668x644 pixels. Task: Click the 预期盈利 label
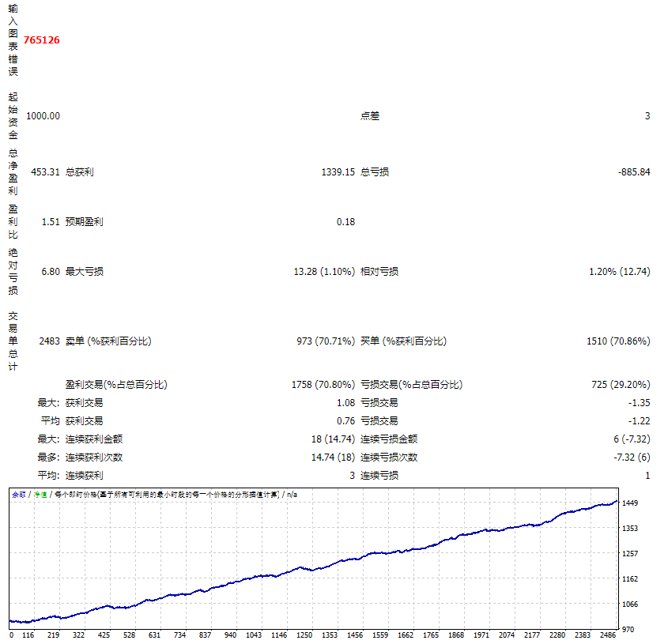(85, 222)
